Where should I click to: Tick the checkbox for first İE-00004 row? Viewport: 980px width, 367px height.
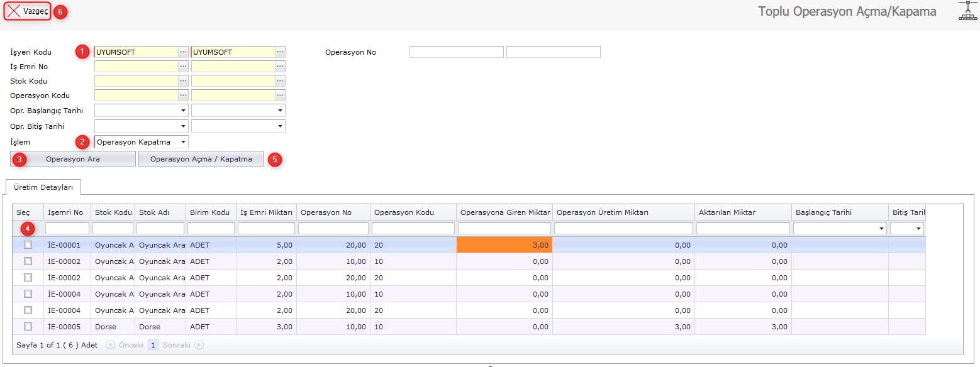pyautogui.click(x=28, y=294)
